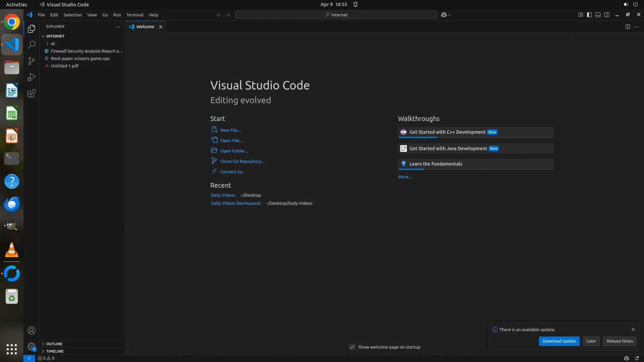Screen dimensions: 644x362
Task: Open the Manage gear icon
Action: click(32, 346)
